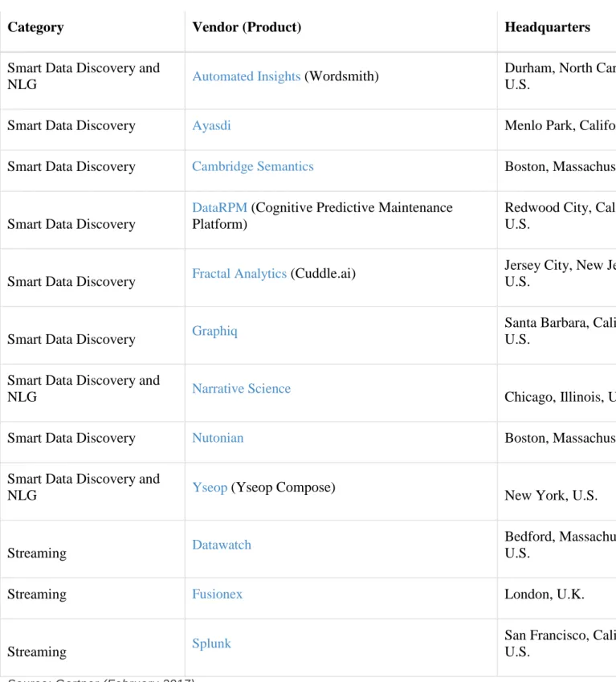Viewport: 616px width, 682px height.
Task: Follow the Narrative Science link
Action: point(241,389)
